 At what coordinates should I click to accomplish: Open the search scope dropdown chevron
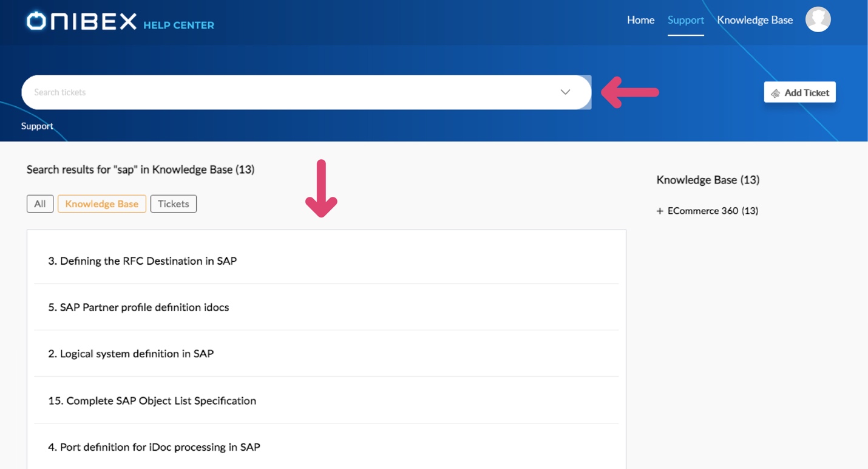pyautogui.click(x=565, y=92)
